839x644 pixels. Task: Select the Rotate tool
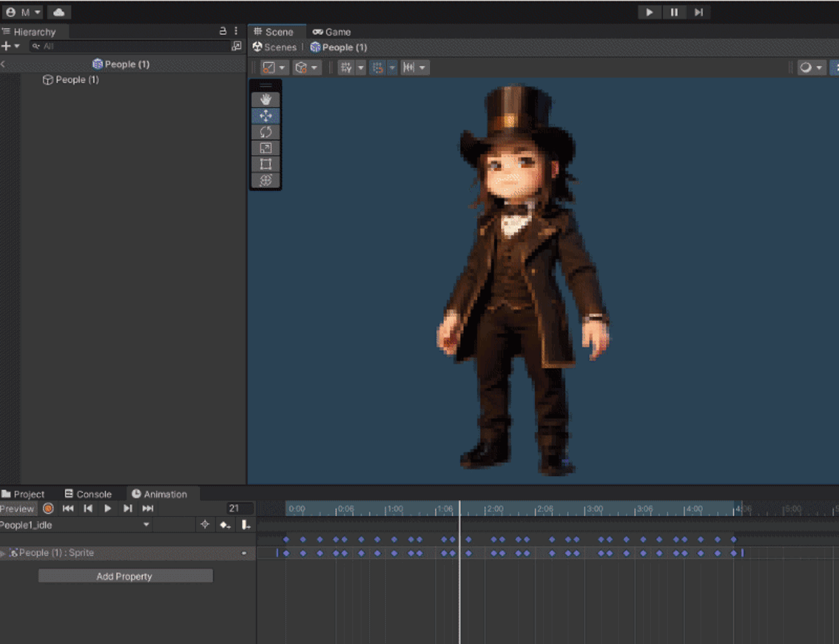coord(265,131)
